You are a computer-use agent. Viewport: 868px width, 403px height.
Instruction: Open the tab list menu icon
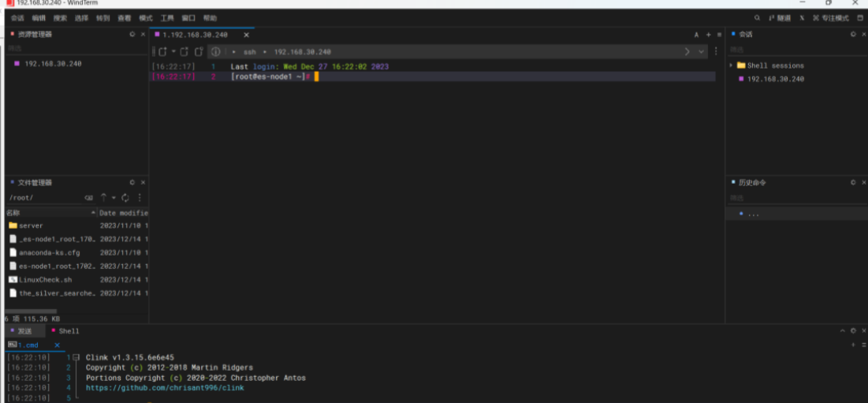(x=719, y=35)
